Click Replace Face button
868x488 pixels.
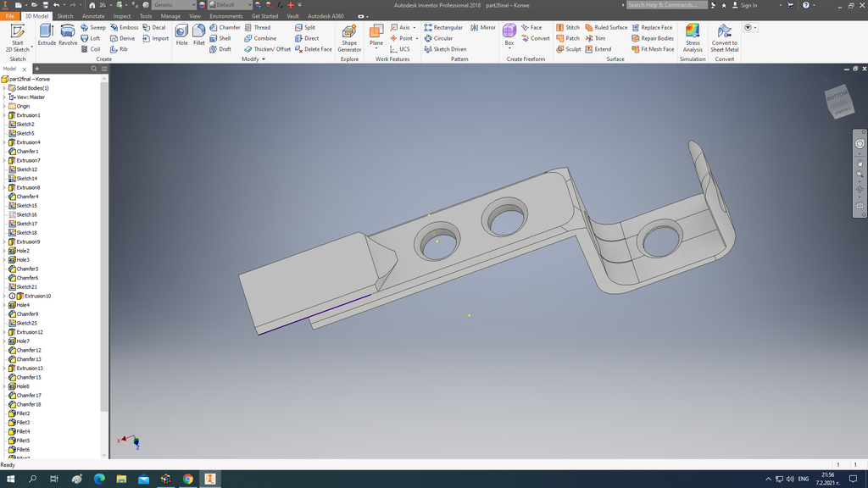coord(652,27)
